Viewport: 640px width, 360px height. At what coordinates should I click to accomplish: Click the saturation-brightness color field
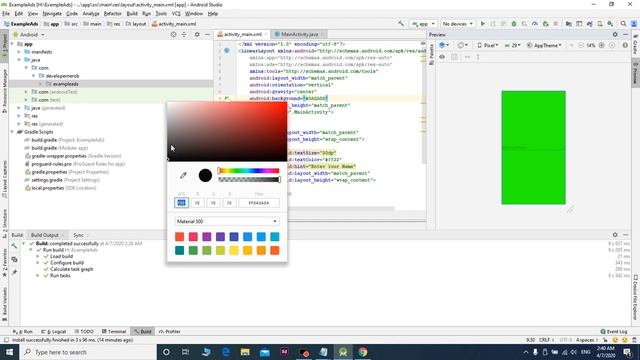click(227, 131)
